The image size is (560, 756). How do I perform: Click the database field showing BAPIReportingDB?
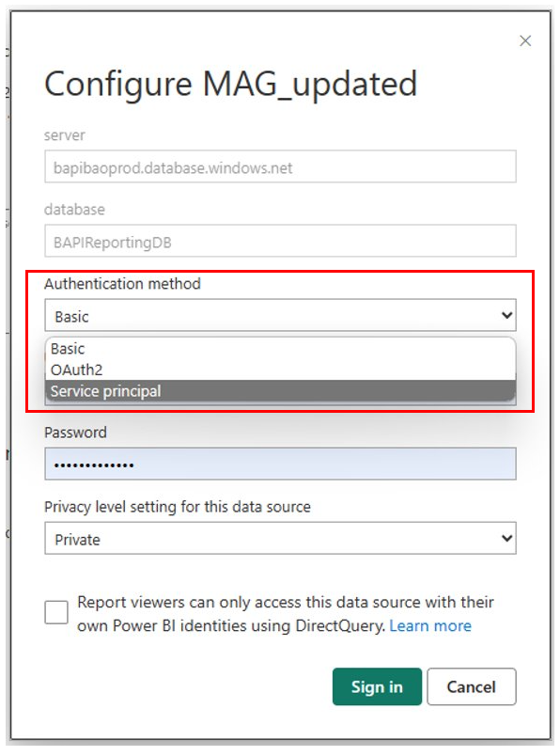280,241
